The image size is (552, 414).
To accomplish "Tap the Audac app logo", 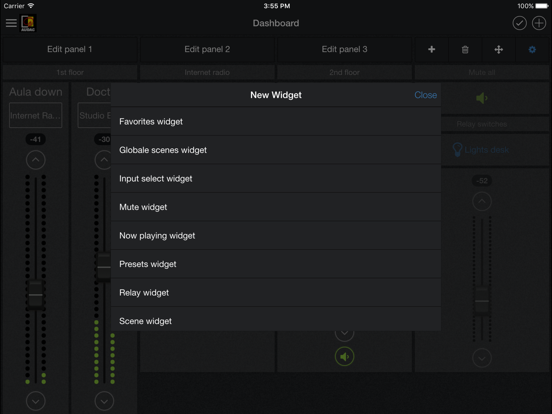I will (x=28, y=23).
